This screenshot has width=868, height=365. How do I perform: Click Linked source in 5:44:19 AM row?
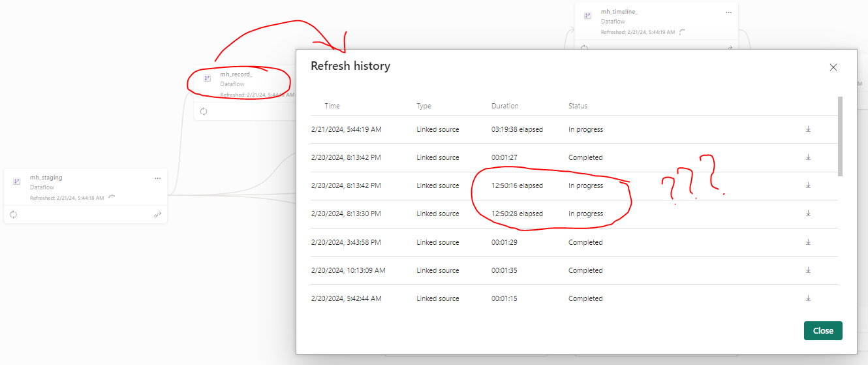(x=438, y=129)
